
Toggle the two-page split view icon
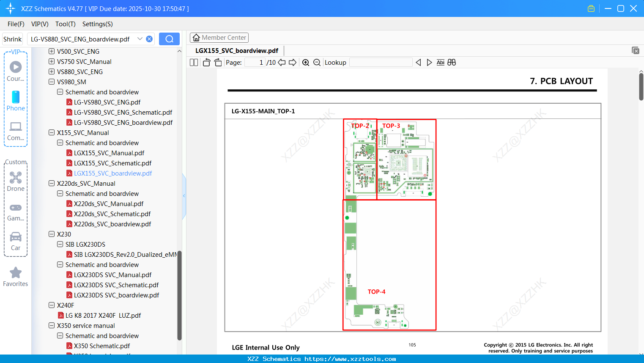click(x=194, y=63)
